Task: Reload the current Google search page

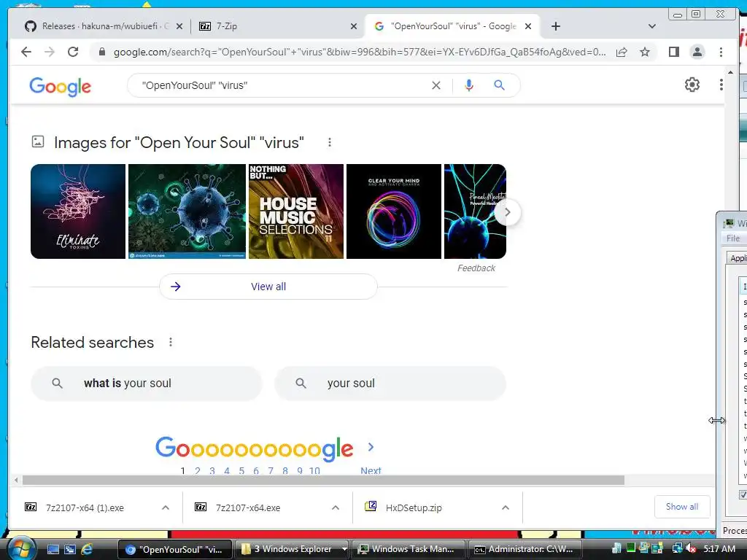Action: click(73, 52)
